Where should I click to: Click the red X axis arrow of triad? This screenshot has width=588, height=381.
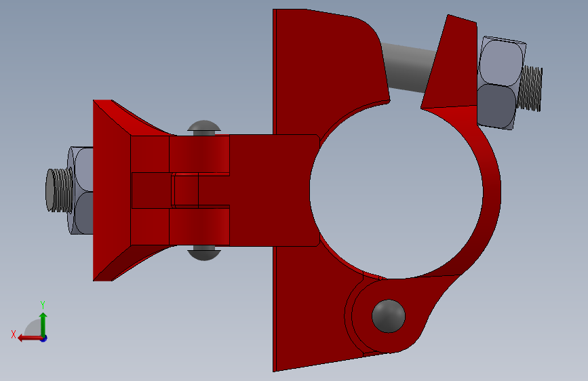click(30, 338)
